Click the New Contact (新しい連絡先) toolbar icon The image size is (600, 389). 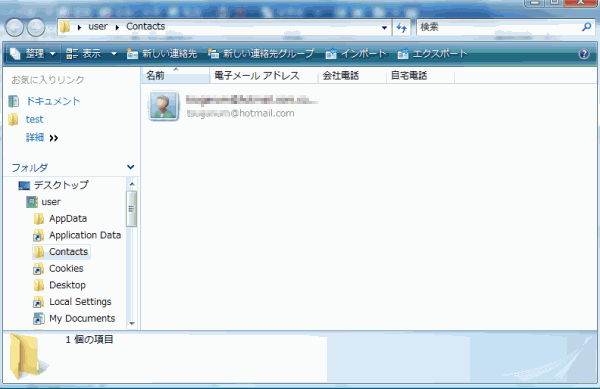tap(132, 54)
